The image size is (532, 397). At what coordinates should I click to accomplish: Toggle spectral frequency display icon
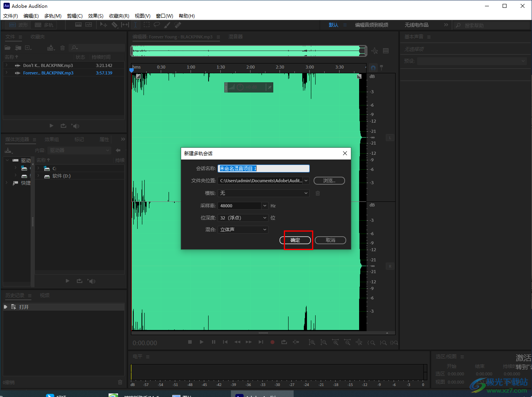[78, 25]
